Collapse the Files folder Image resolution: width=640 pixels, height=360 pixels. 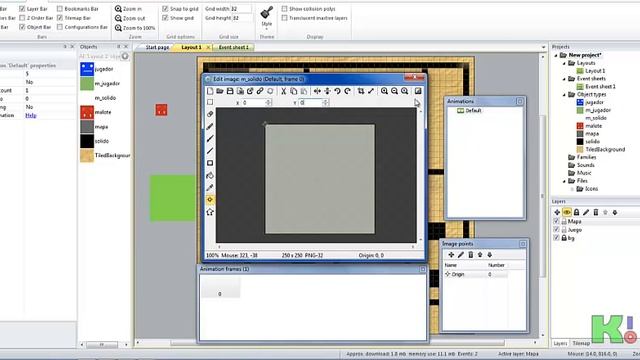564,181
